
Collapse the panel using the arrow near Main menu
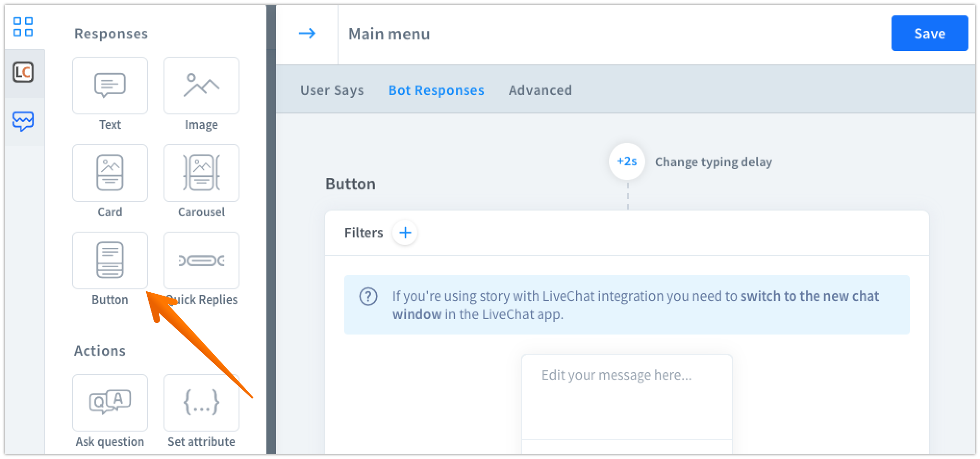308,33
